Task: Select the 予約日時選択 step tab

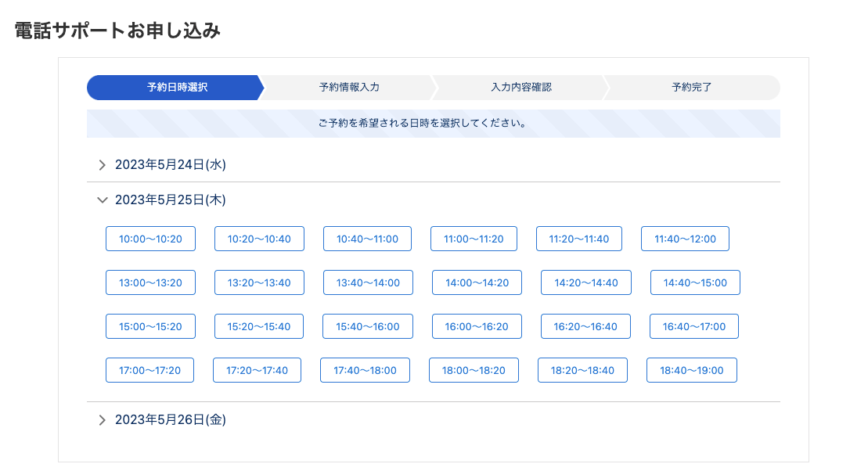Action: [x=177, y=88]
